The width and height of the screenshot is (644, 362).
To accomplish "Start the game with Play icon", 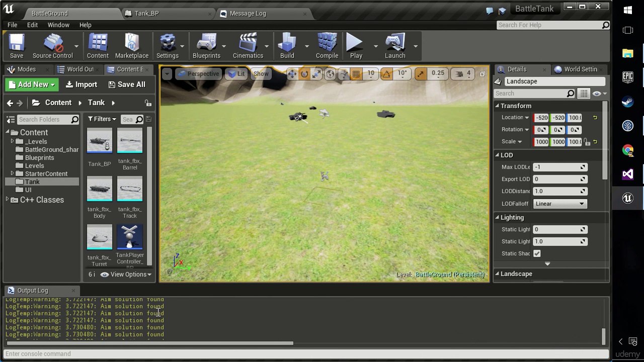I will [356, 46].
